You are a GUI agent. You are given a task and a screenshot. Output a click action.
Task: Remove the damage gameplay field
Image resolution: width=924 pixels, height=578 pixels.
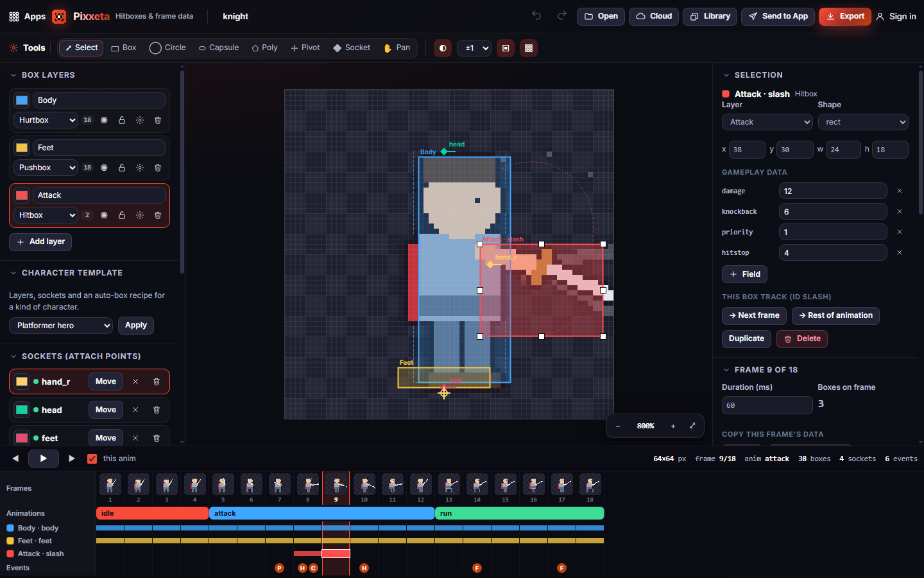900,191
